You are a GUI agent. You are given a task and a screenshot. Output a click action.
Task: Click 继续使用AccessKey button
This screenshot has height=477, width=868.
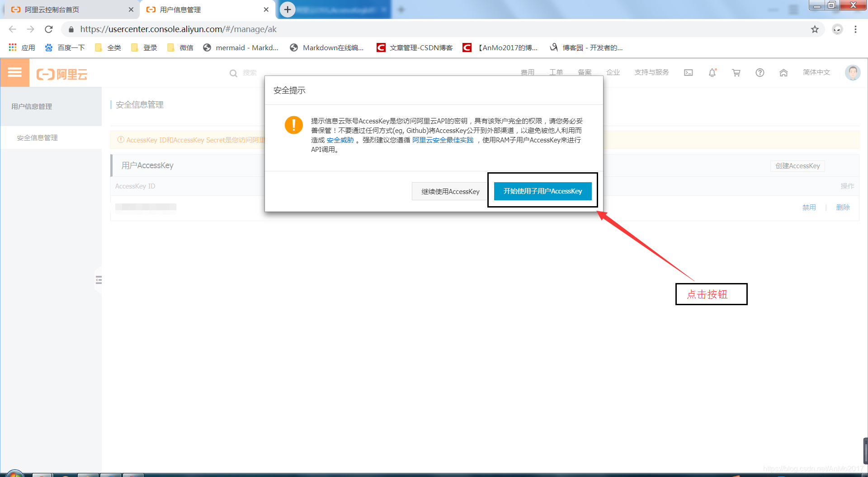pos(450,191)
